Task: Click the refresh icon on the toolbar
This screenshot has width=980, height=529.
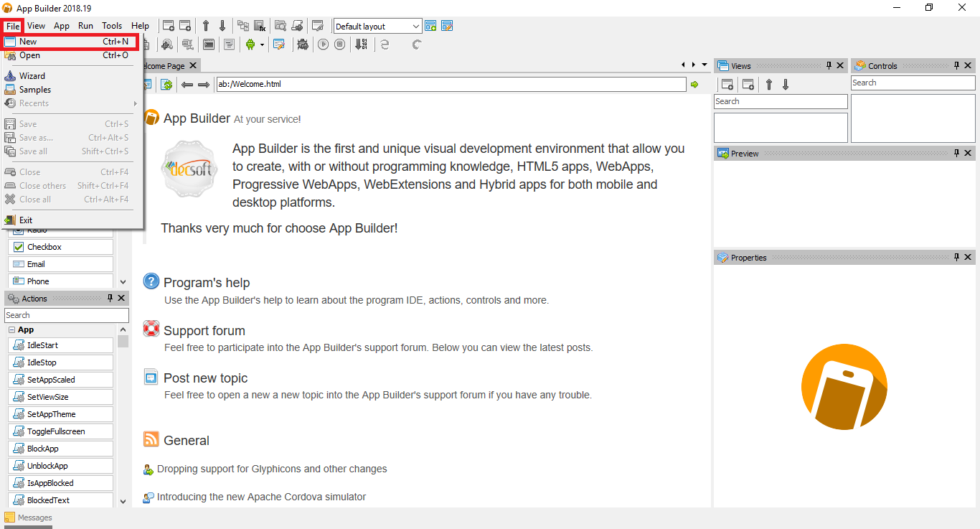Action: click(x=416, y=44)
